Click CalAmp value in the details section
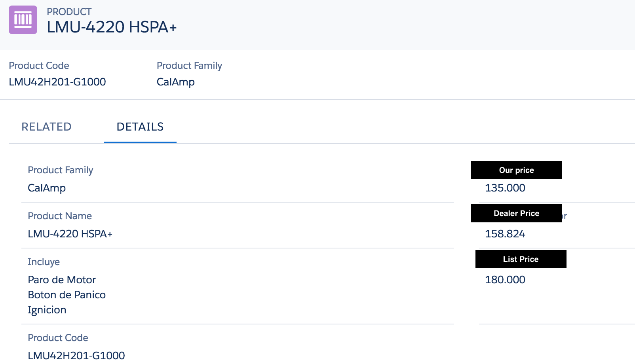The image size is (635, 364). click(x=47, y=188)
